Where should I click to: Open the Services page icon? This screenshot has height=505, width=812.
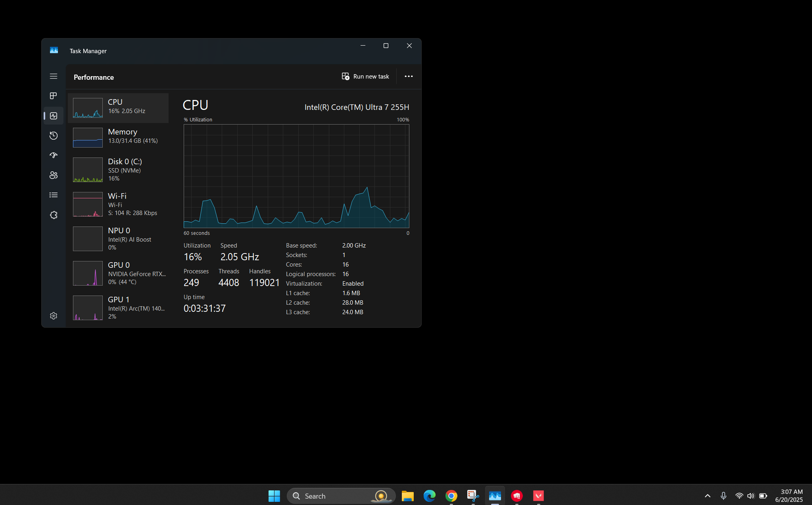(x=54, y=215)
